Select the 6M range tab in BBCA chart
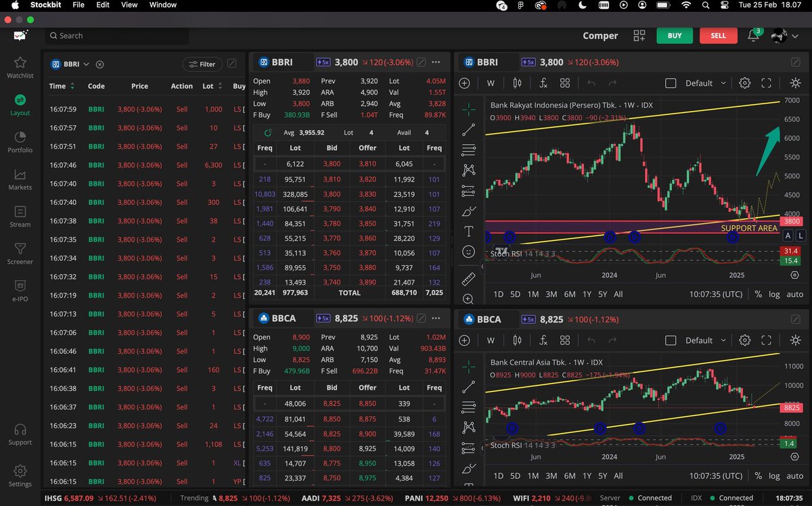812x506 pixels. (x=569, y=476)
